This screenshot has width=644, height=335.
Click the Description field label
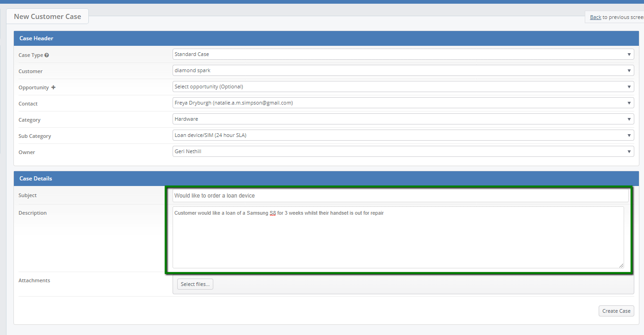pyautogui.click(x=33, y=213)
